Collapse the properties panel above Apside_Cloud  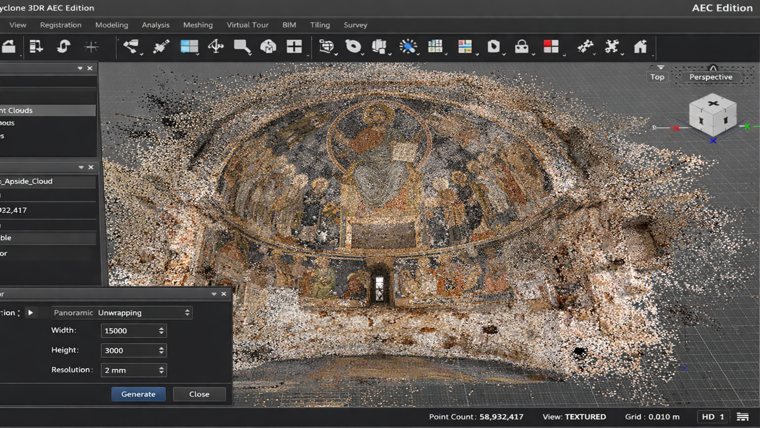pyautogui.click(x=81, y=167)
